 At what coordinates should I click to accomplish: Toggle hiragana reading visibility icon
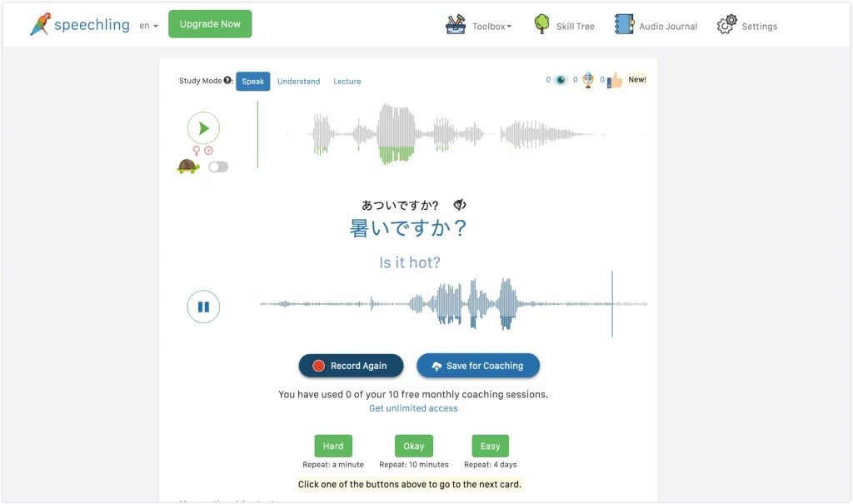(460, 205)
